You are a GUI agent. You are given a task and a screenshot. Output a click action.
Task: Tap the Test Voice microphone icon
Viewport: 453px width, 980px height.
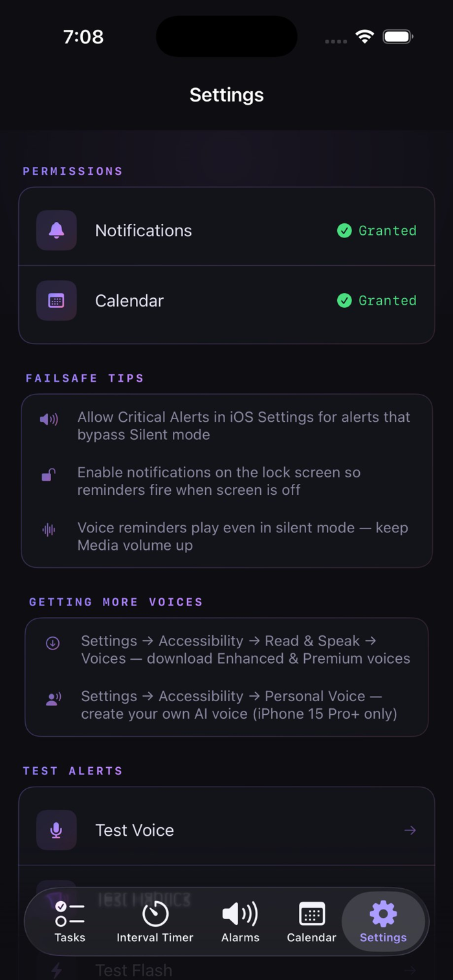56,830
